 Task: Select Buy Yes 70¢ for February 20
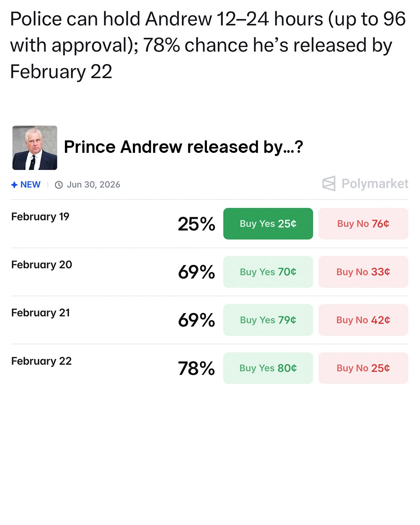click(x=268, y=272)
